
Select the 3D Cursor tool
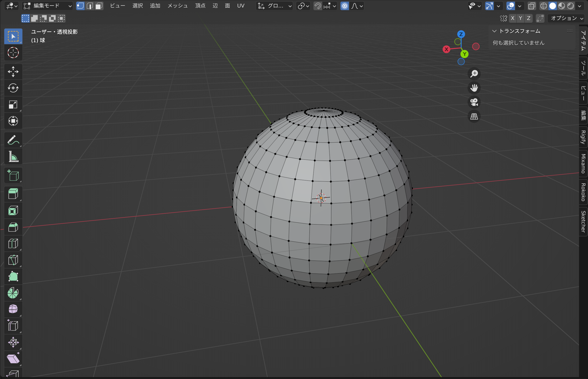click(13, 53)
